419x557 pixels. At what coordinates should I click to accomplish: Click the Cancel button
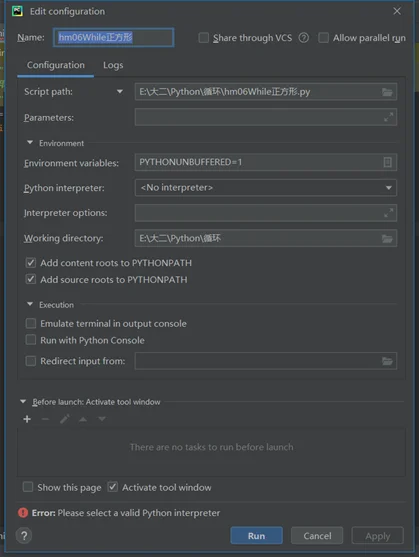(x=317, y=536)
